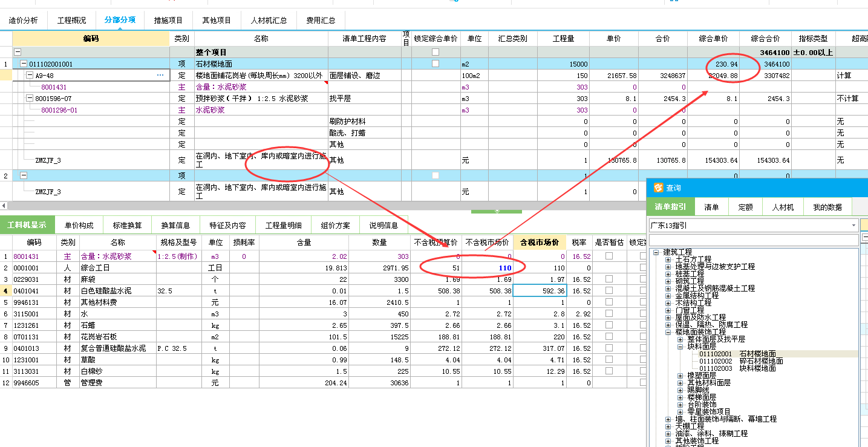Select 011102003 块料楼地面 in tree
The height and width of the screenshot is (447, 868).
click(737, 368)
